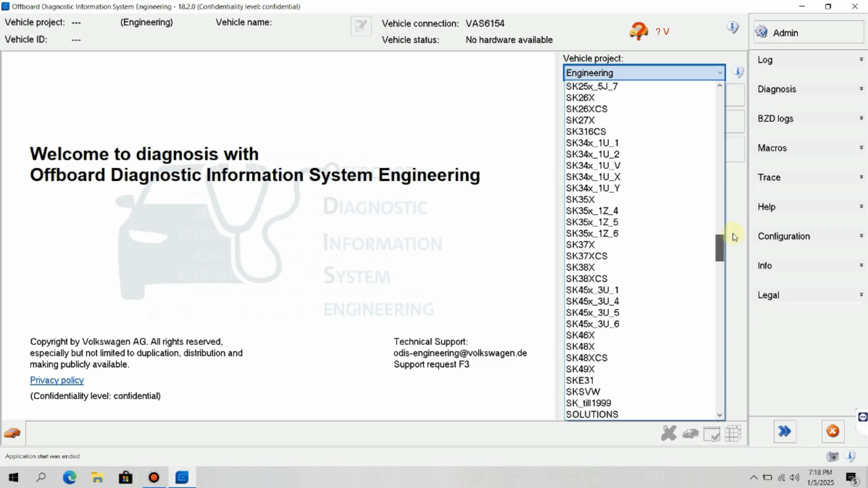Choose SK_till1999 from the vehicle projects

tap(588, 403)
